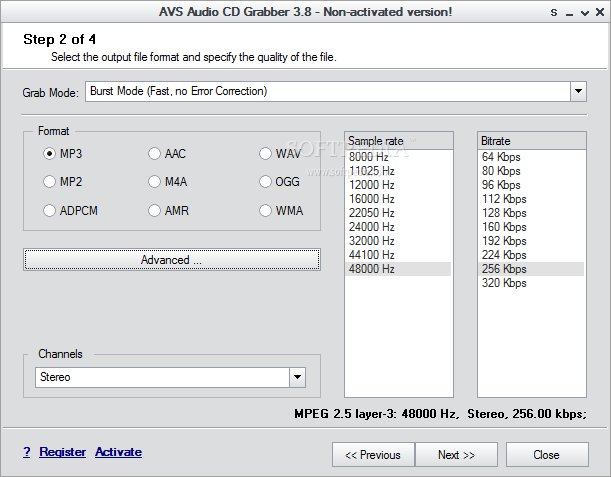Pick 96 Kbps bitrate
This screenshot has height=477, width=611.
click(x=531, y=185)
